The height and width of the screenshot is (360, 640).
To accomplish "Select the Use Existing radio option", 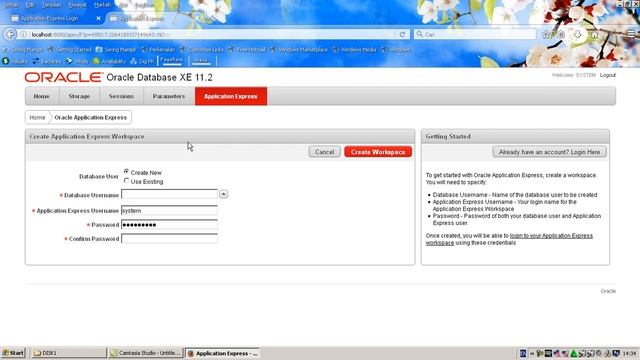I will pos(127,181).
